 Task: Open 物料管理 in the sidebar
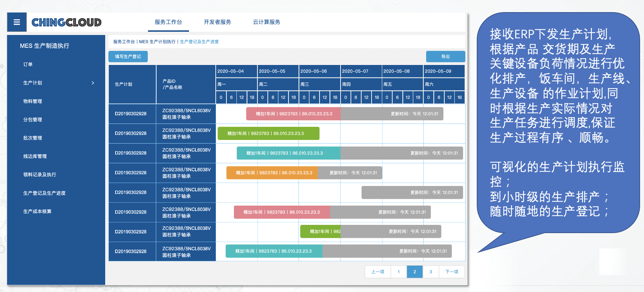tap(32, 101)
